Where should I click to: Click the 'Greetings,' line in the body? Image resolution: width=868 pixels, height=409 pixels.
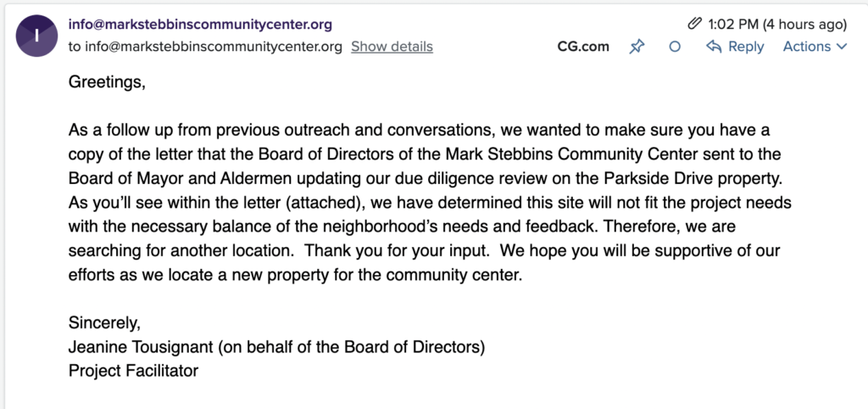coord(107,82)
